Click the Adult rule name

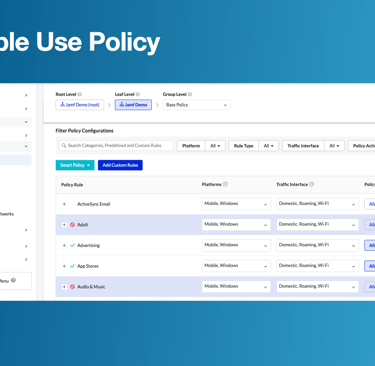[x=83, y=225]
